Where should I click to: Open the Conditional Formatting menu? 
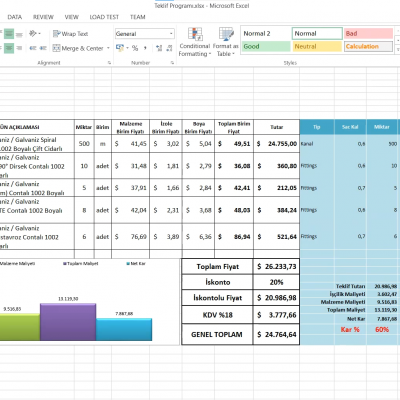(x=195, y=42)
